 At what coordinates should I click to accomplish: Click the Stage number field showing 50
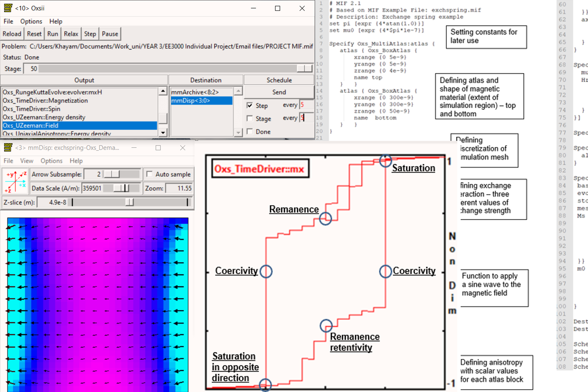point(31,68)
